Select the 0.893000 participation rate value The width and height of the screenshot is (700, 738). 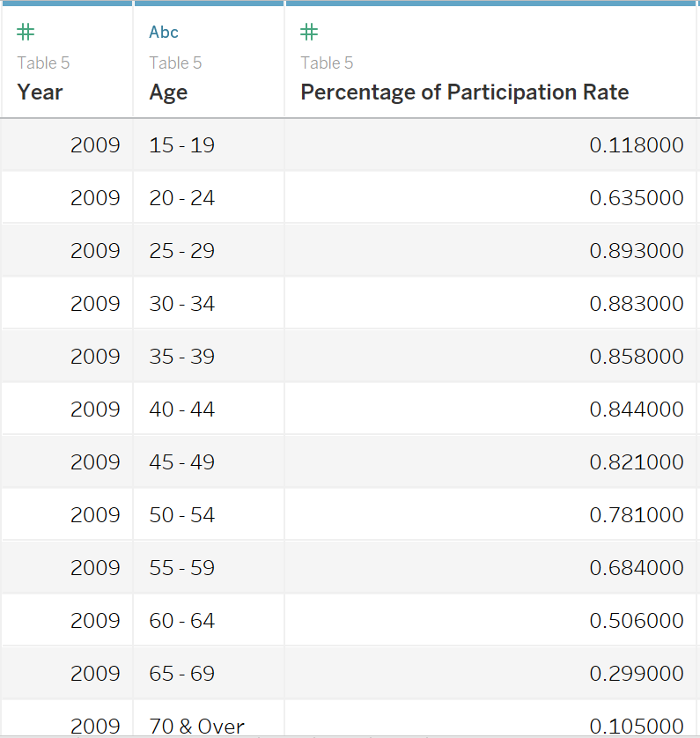(637, 250)
